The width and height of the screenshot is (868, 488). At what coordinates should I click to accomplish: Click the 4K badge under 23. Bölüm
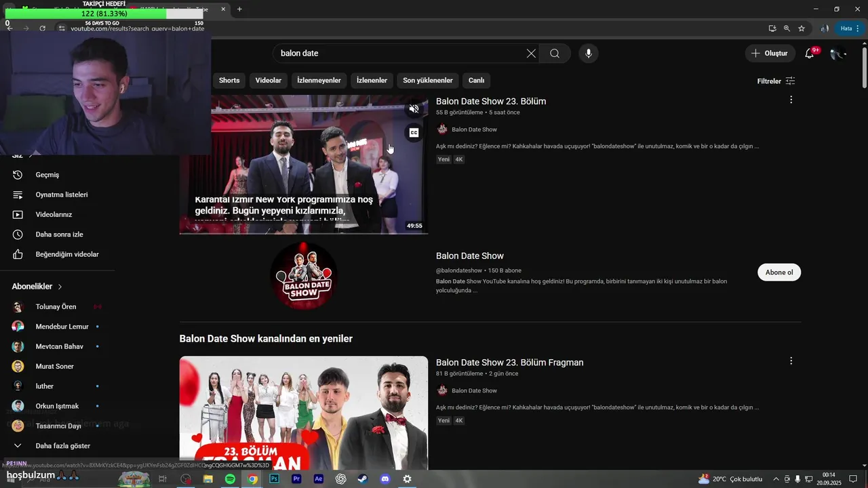pos(459,159)
